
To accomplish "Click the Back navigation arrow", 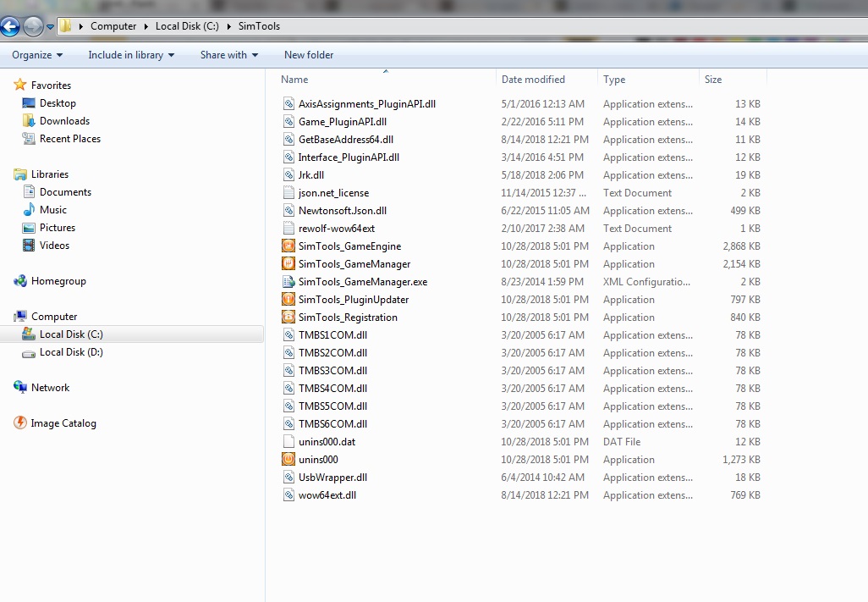I will point(10,26).
